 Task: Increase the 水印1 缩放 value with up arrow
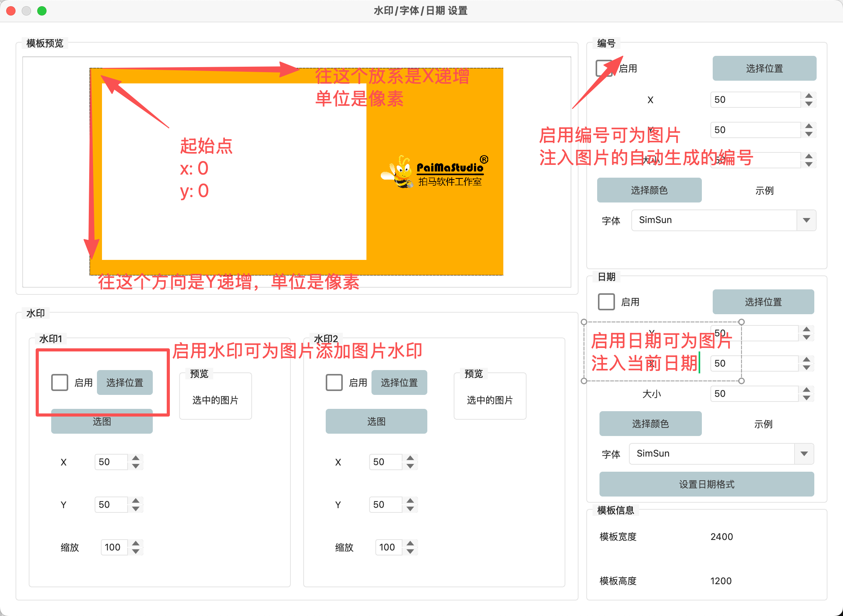coord(136,543)
